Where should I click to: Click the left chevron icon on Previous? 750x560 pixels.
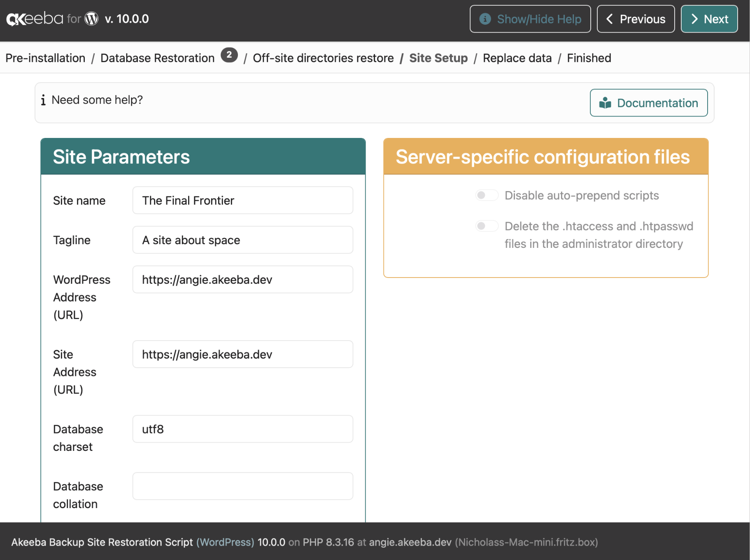(x=610, y=19)
